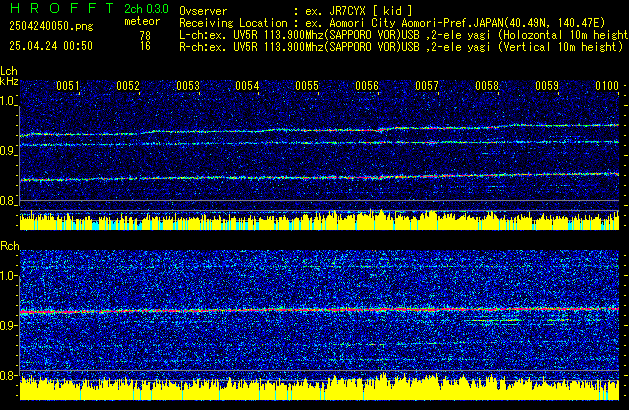Select the 0100 time marker
The image size is (629, 410).
click(607, 86)
